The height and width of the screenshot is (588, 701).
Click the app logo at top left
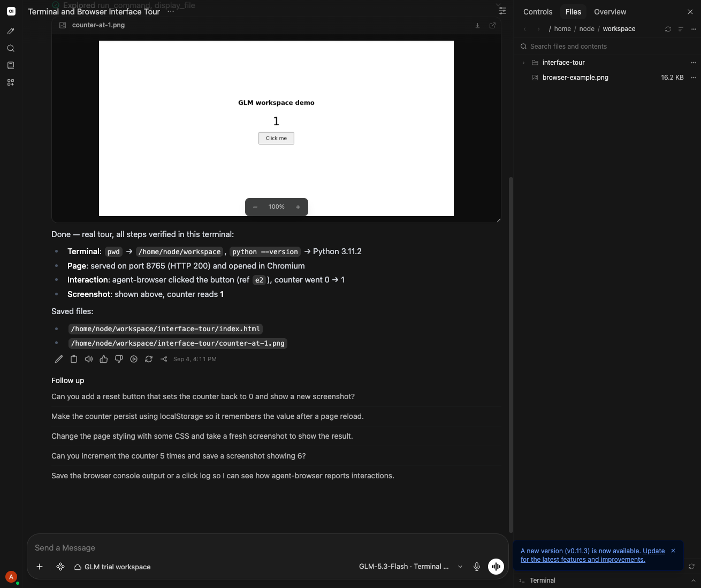coord(11,11)
